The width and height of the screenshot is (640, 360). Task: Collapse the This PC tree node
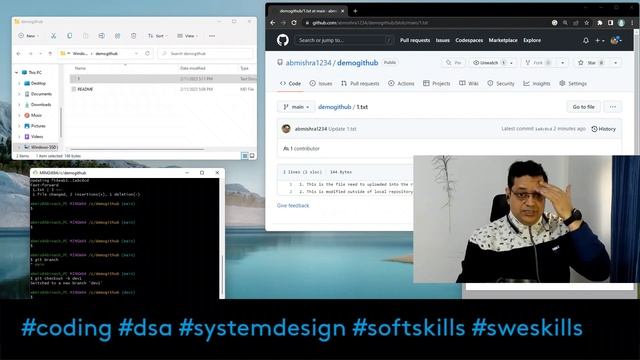[x=16, y=73]
